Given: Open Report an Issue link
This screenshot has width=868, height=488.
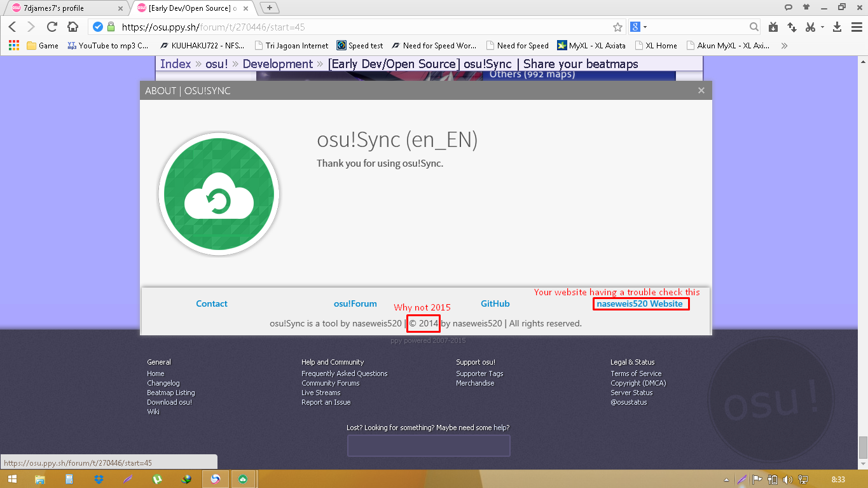Looking at the screenshot, I should point(326,402).
